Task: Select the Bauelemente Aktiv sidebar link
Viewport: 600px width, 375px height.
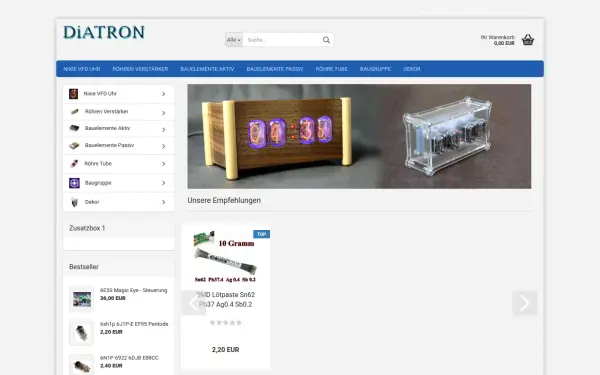Action: tap(108, 128)
